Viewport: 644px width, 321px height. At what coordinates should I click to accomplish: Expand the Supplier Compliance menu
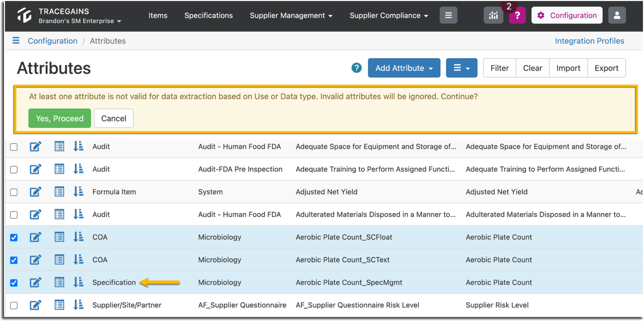pos(389,15)
